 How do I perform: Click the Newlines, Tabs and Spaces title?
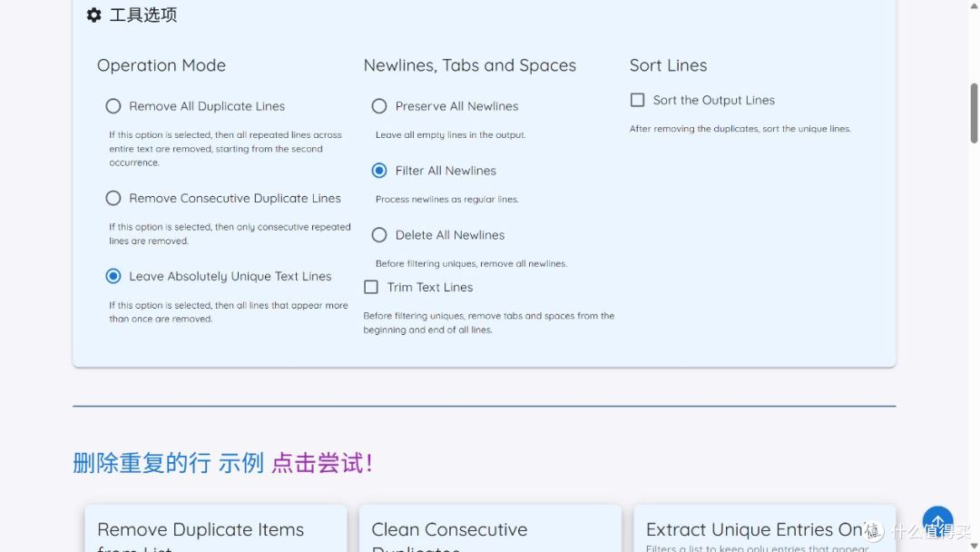[x=469, y=65]
